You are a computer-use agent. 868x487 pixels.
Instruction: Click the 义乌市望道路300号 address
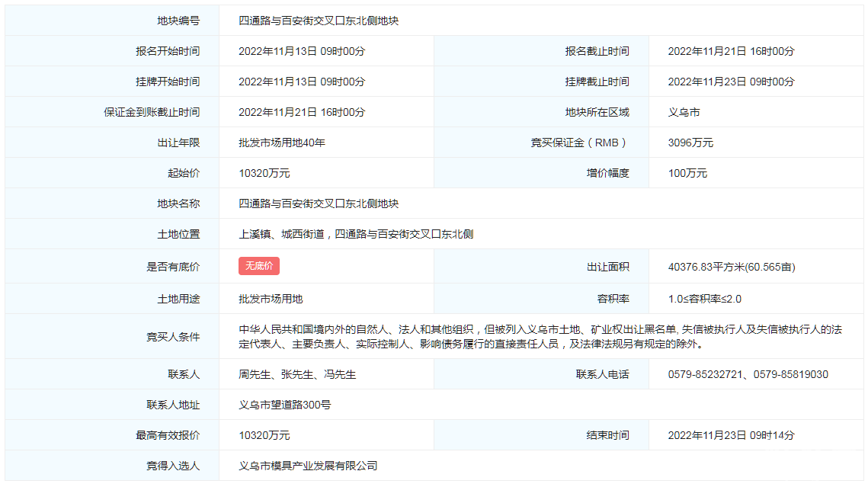(285, 405)
